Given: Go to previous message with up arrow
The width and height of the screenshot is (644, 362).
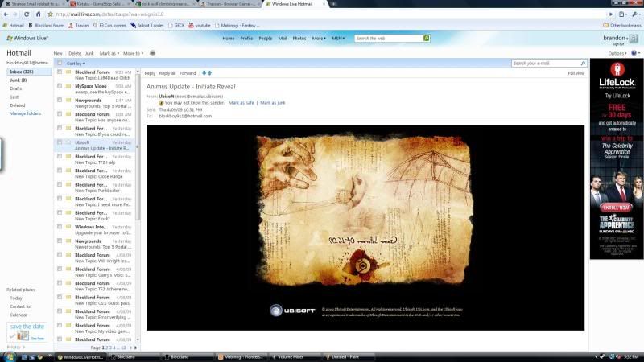Looking at the screenshot, I should [210, 73].
